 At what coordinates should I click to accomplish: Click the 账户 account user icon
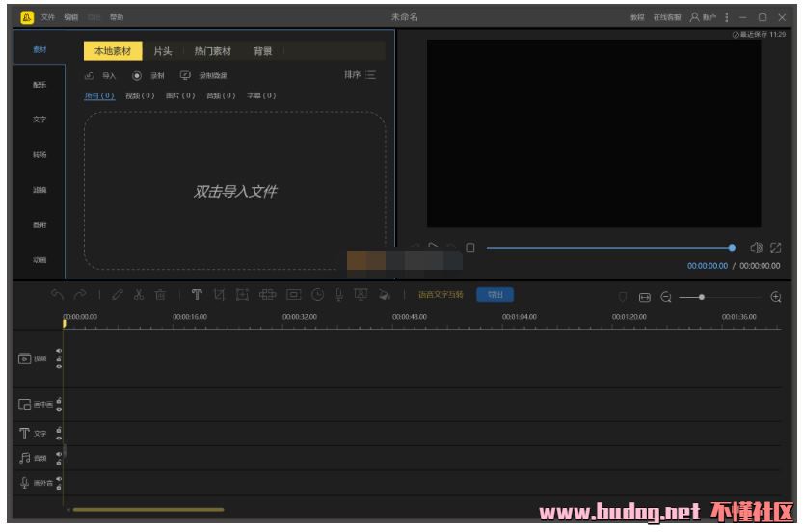tap(694, 17)
